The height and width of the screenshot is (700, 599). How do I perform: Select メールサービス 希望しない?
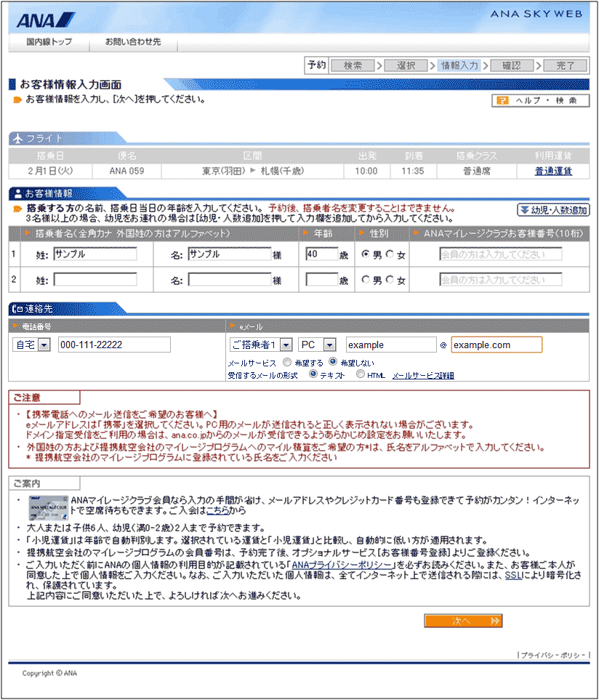coord(333,361)
